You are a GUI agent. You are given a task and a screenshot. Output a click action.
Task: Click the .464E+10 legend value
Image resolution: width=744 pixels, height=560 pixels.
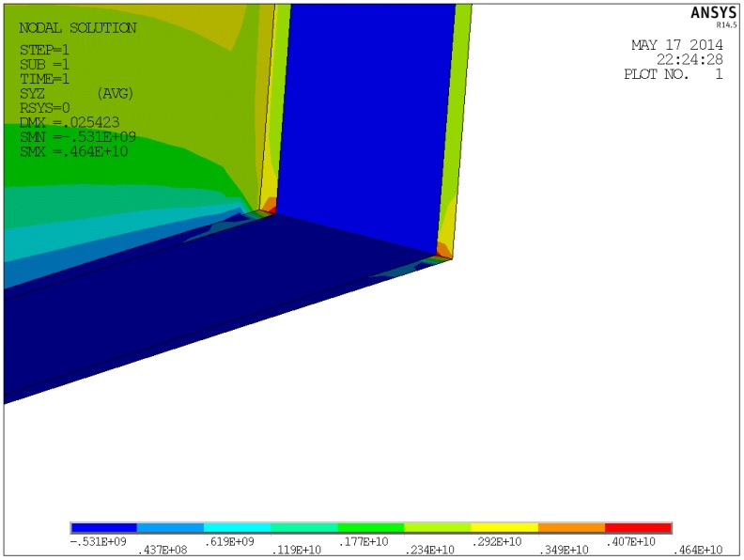698,550
